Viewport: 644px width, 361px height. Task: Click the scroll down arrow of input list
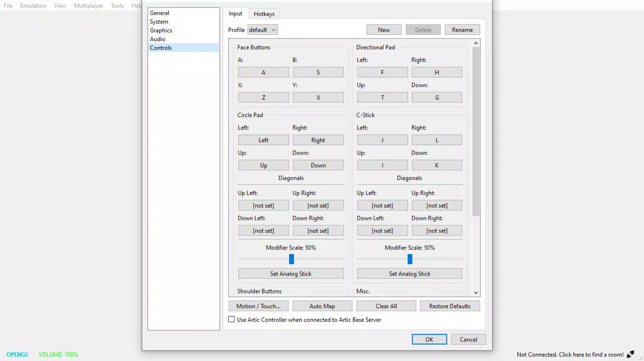(476, 292)
